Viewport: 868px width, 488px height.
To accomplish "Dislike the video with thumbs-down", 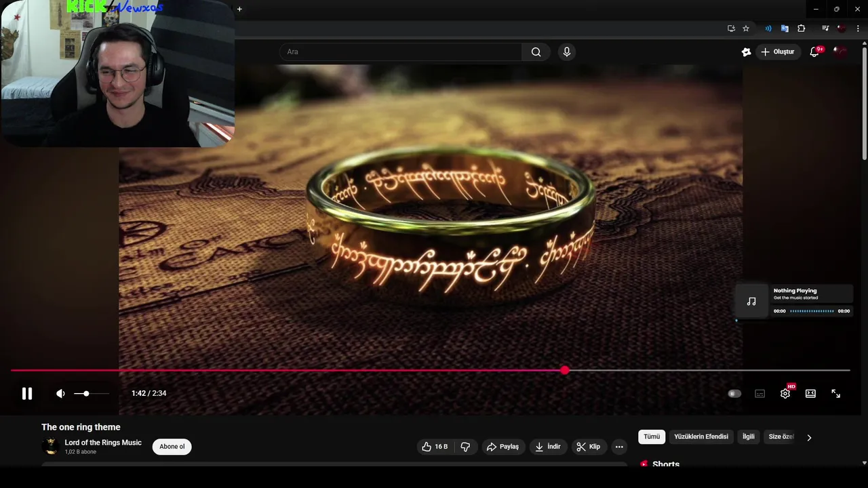I will click(465, 447).
